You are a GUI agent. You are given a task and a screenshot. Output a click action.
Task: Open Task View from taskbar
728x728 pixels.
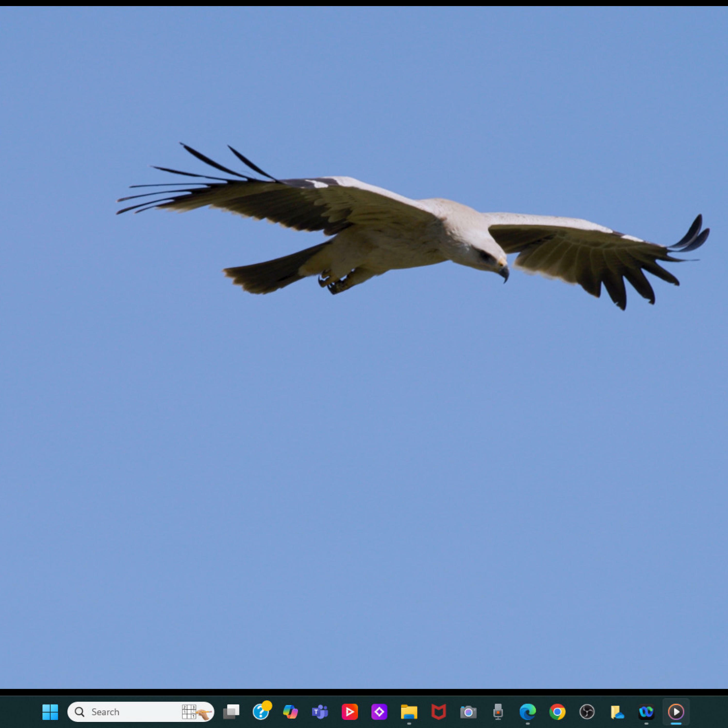(x=231, y=712)
